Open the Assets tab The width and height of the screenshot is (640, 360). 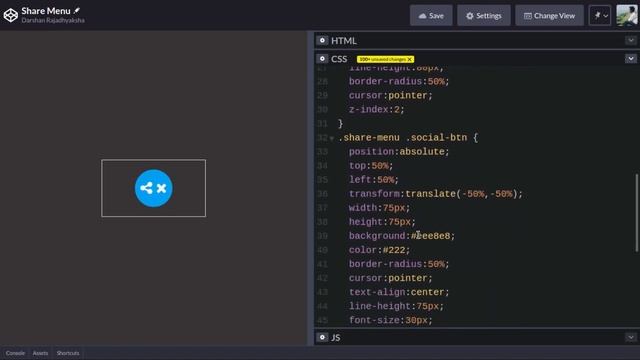pyautogui.click(x=40, y=353)
